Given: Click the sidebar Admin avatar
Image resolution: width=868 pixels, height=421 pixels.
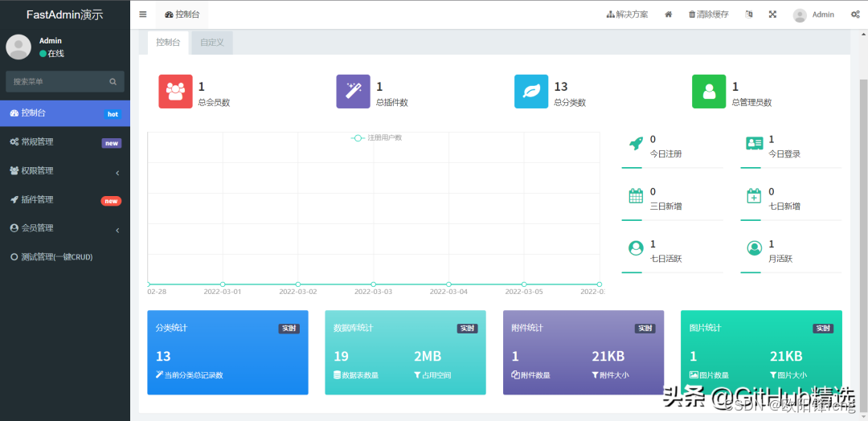Looking at the screenshot, I should (18, 47).
